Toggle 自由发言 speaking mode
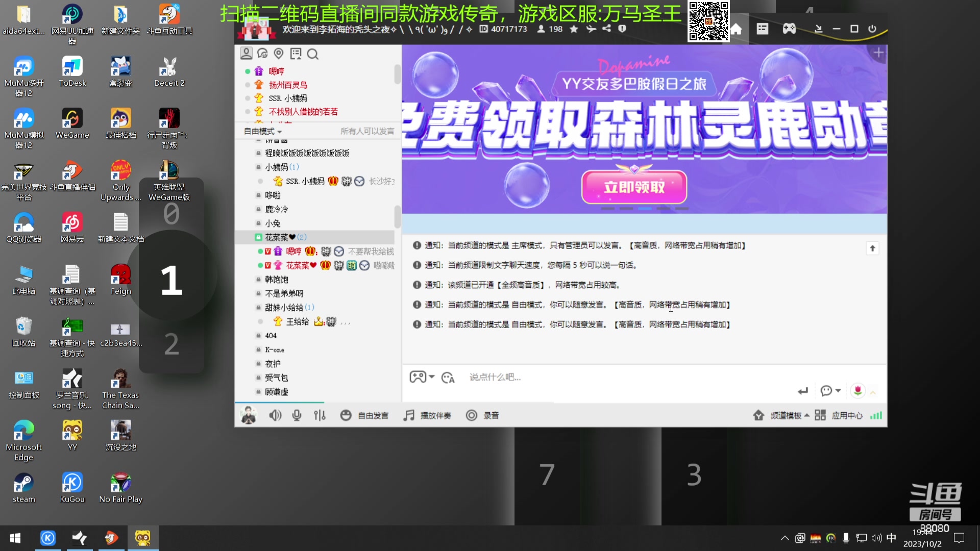 coord(364,415)
